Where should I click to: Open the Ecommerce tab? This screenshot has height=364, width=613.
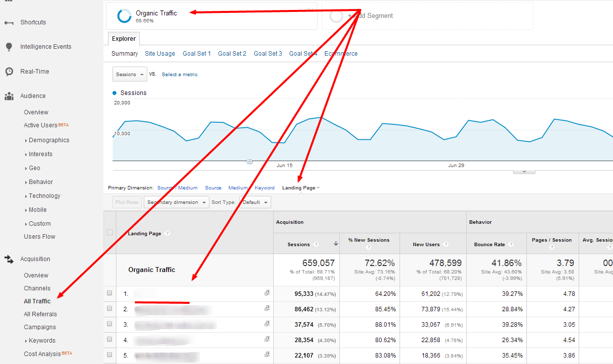point(341,53)
